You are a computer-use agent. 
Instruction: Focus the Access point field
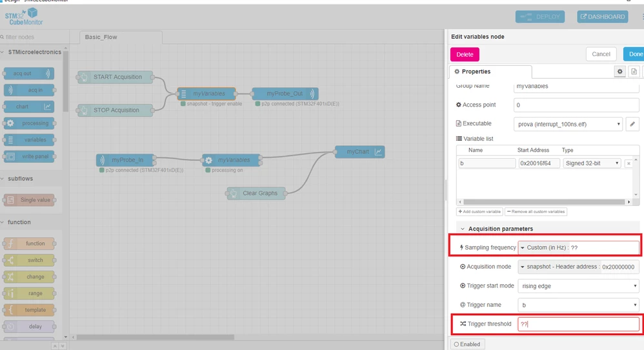click(576, 105)
